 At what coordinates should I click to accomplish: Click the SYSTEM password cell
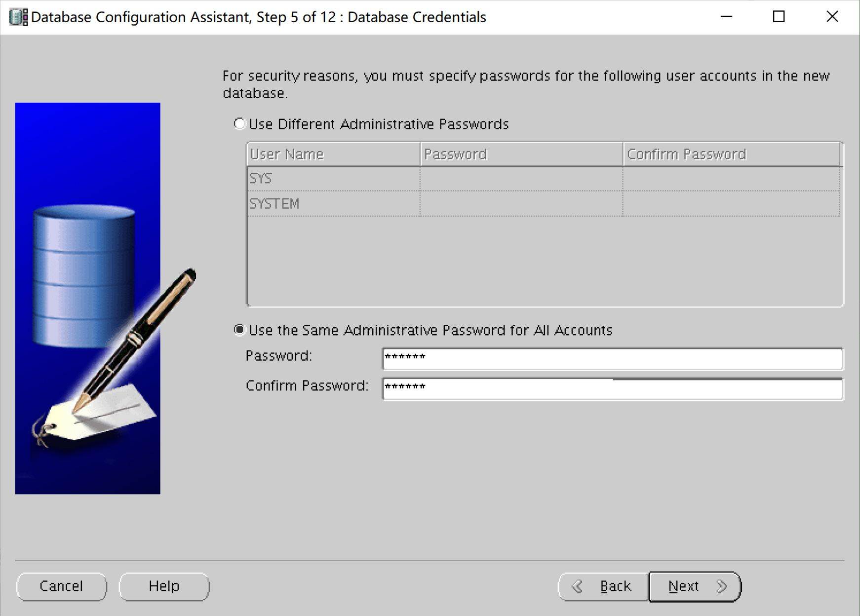[x=521, y=203]
